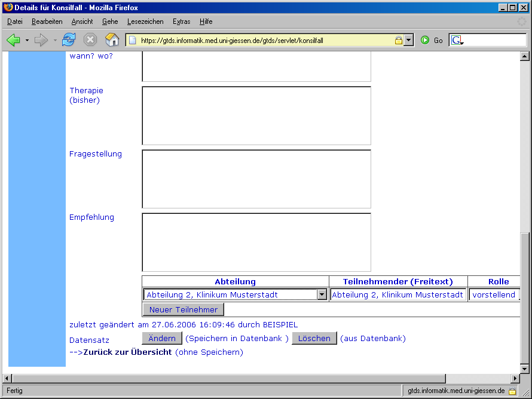
Task: Click the green Go button icon
Action: 425,40
